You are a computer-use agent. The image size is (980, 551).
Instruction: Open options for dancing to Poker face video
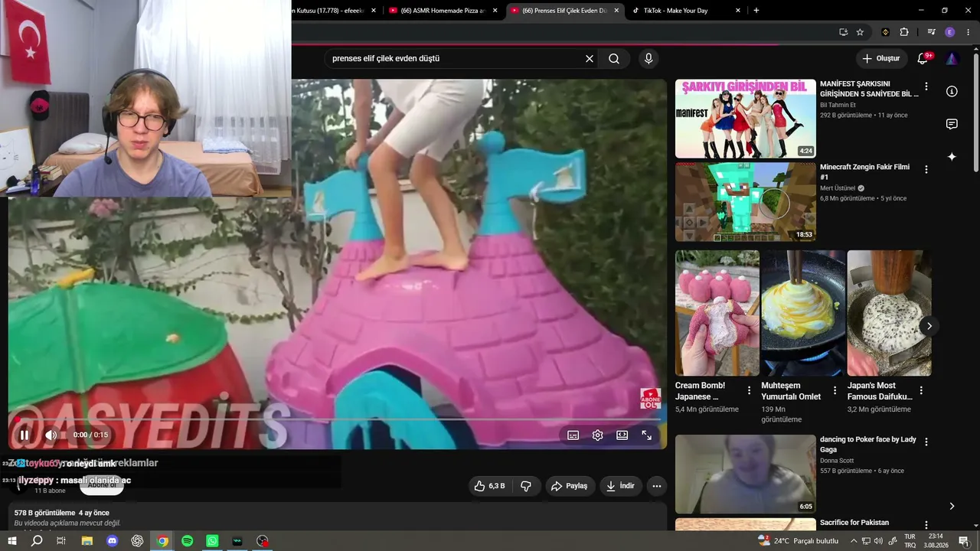[x=926, y=442]
